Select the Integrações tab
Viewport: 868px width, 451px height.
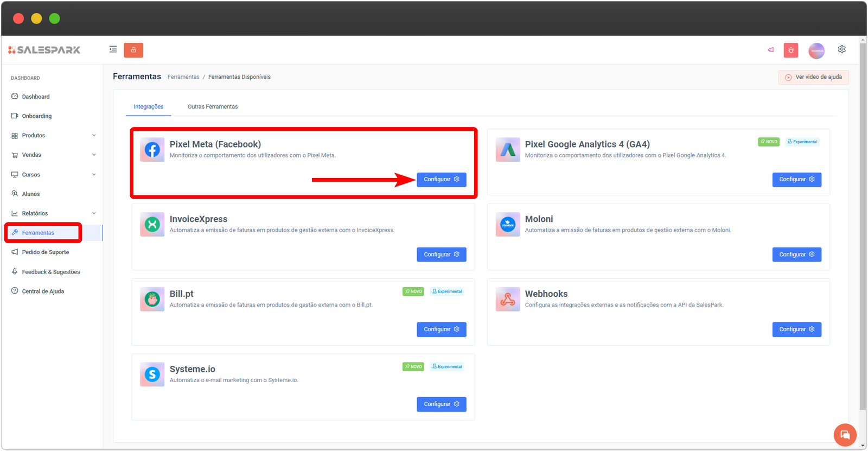[x=148, y=107]
